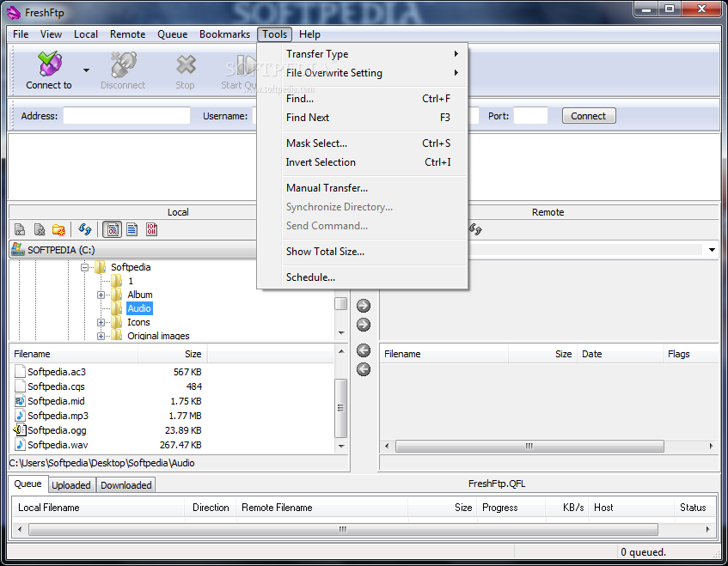Viewport: 728px width, 566px height.
Task: Click the Softpedia.ogg speaker icon
Action: 20,430
